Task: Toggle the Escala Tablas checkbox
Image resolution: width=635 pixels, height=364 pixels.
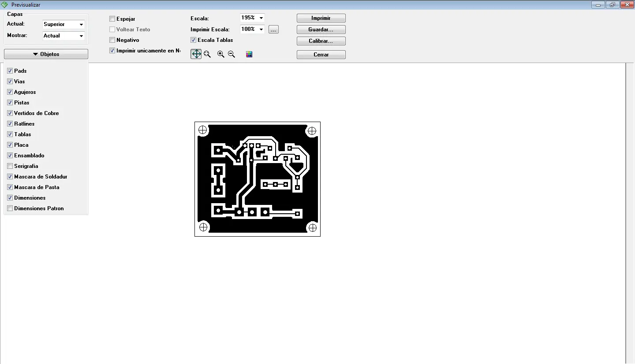Action: click(193, 40)
